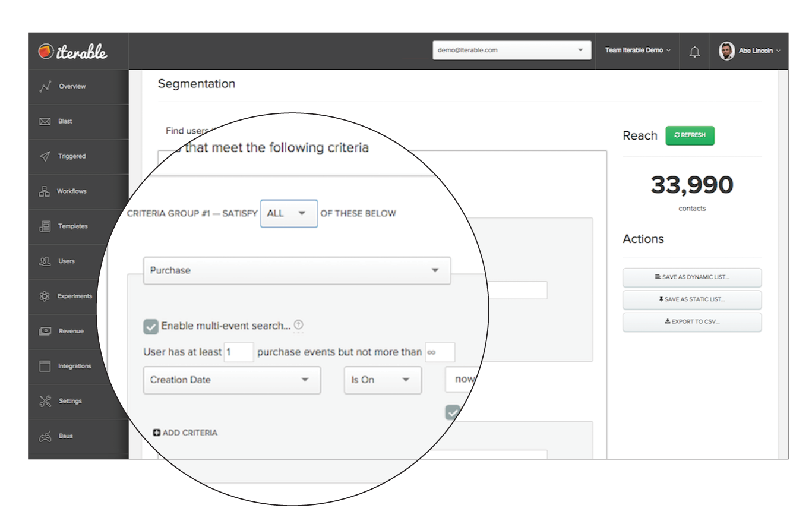Toggle the checkbox beside the now field
This screenshot has height=527, width=812.
[x=453, y=412]
